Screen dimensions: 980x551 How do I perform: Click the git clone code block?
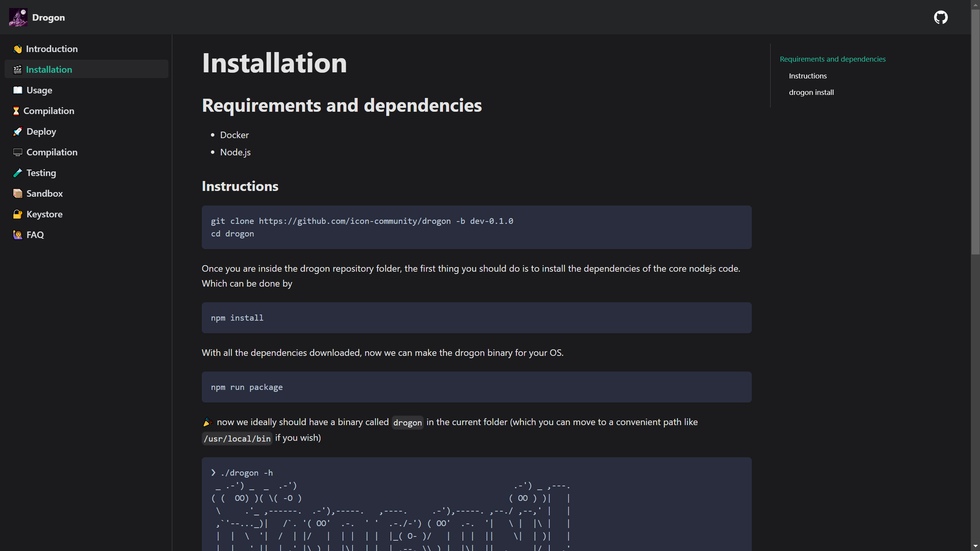[476, 227]
